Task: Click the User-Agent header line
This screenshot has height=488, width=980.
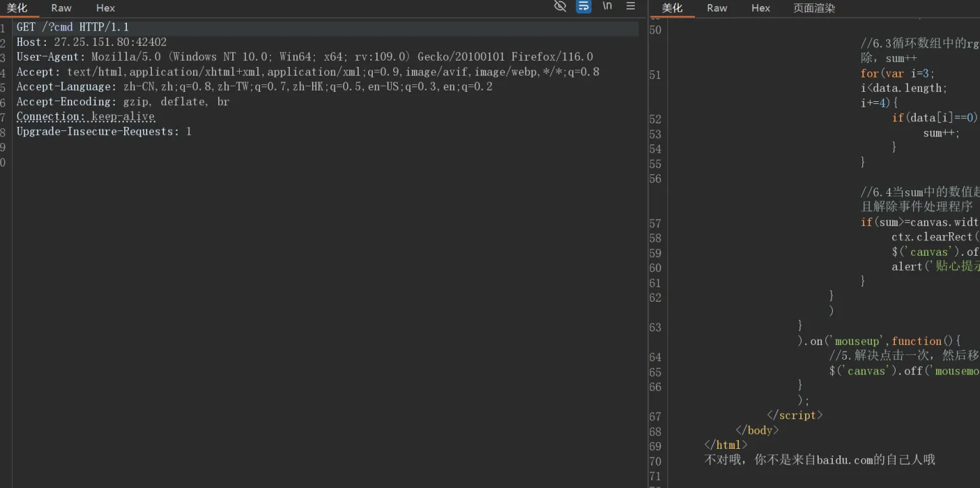Action: click(x=305, y=57)
